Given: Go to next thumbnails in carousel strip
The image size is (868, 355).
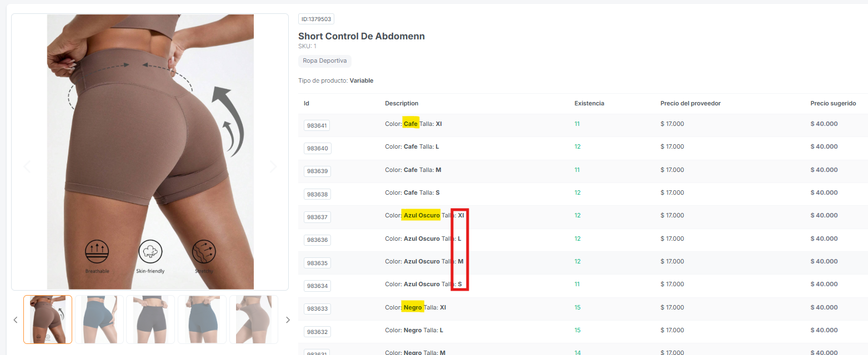Looking at the screenshot, I should pyautogui.click(x=288, y=320).
